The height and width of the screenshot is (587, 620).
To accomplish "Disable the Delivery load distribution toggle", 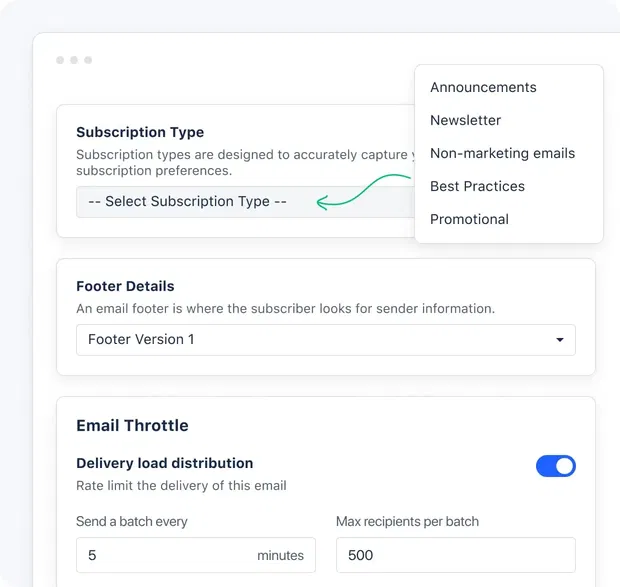I will [x=556, y=466].
